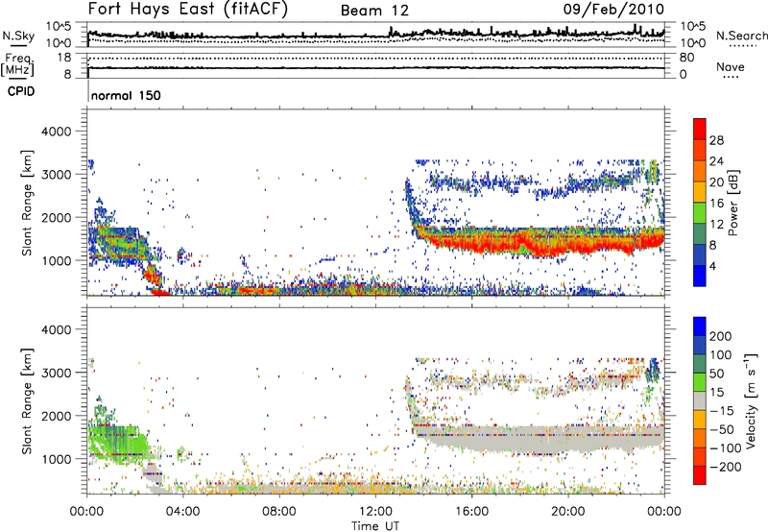
Task: Click the velocity panel 'Slant Range [km]' label
Action: [x=27, y=400]
